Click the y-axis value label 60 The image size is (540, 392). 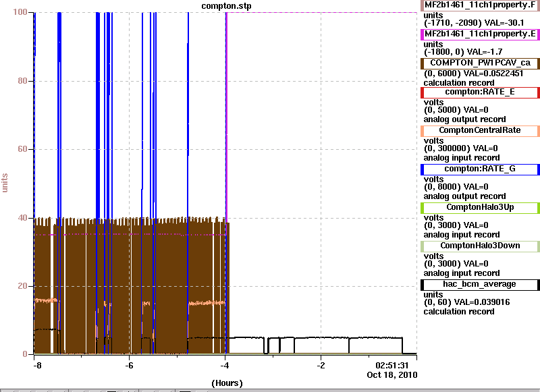tap(22, 149)
